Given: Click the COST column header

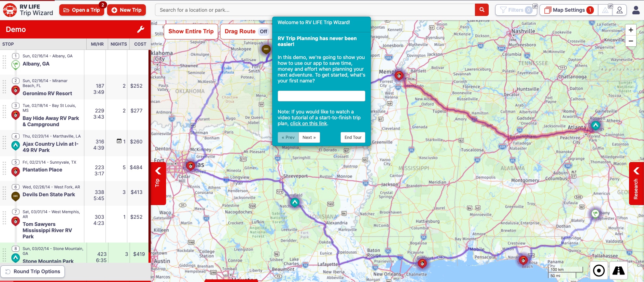Looking at the screenshot, I should coord(140,44).
